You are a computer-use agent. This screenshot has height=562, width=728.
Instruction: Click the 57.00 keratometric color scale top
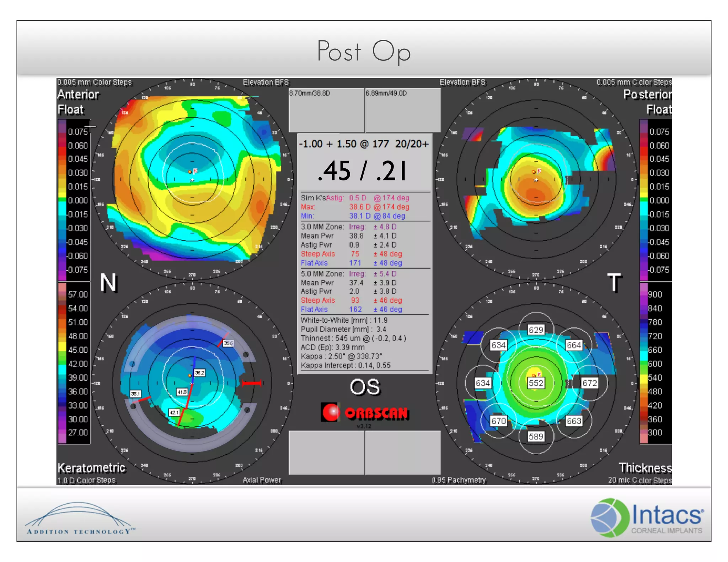pos(77,294)
